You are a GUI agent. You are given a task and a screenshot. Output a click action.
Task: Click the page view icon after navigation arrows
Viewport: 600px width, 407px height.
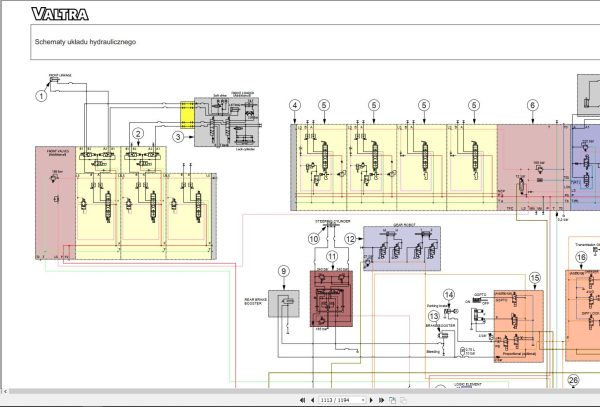click(391, 400)
